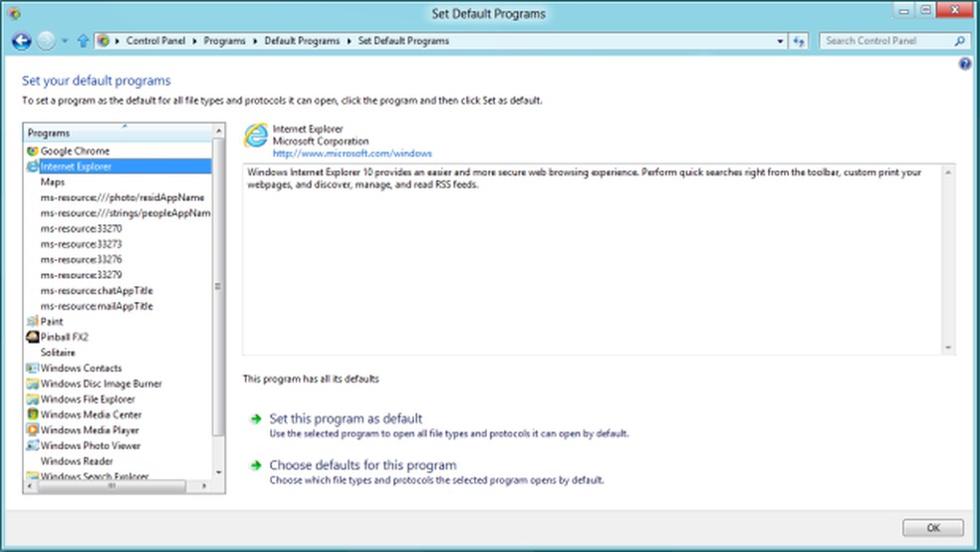980x552 pixels.
Task: Go up one level with the up arrow
Action: pos(83,41)
